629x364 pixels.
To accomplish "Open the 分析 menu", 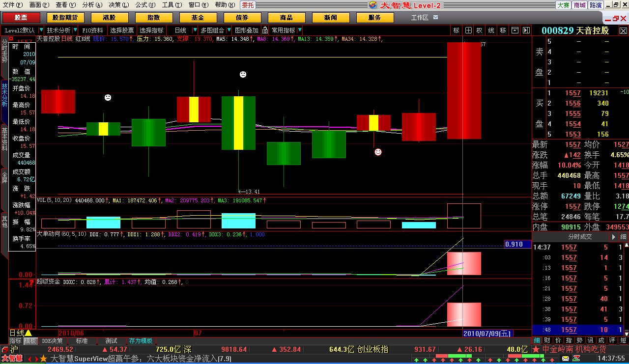I will (x=92, y=5).
